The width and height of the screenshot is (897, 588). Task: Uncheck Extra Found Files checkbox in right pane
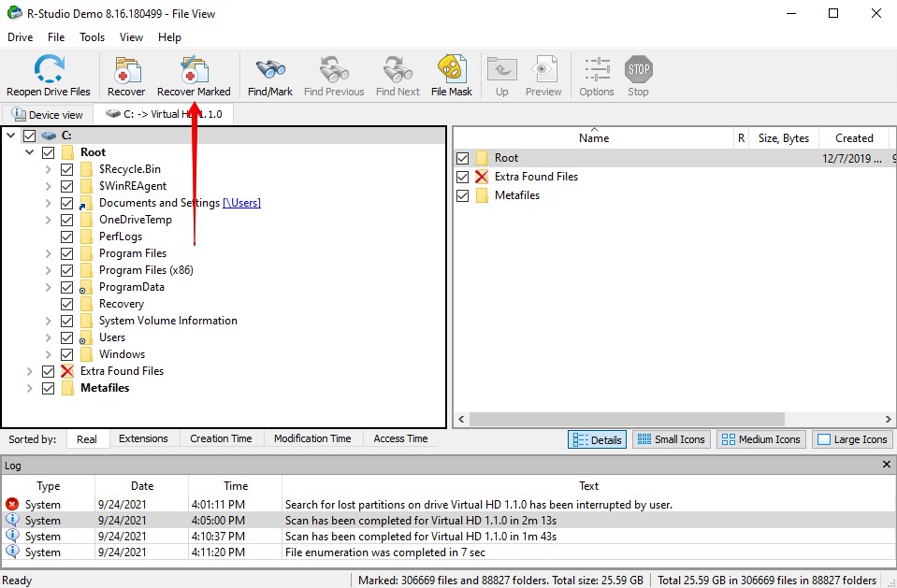(x=463, y=178)
